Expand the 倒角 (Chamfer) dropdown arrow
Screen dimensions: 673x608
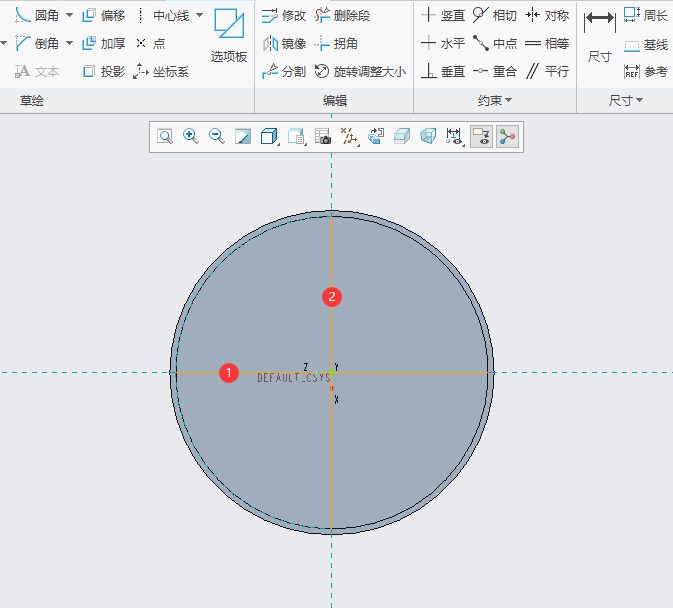tap(69, 44)
